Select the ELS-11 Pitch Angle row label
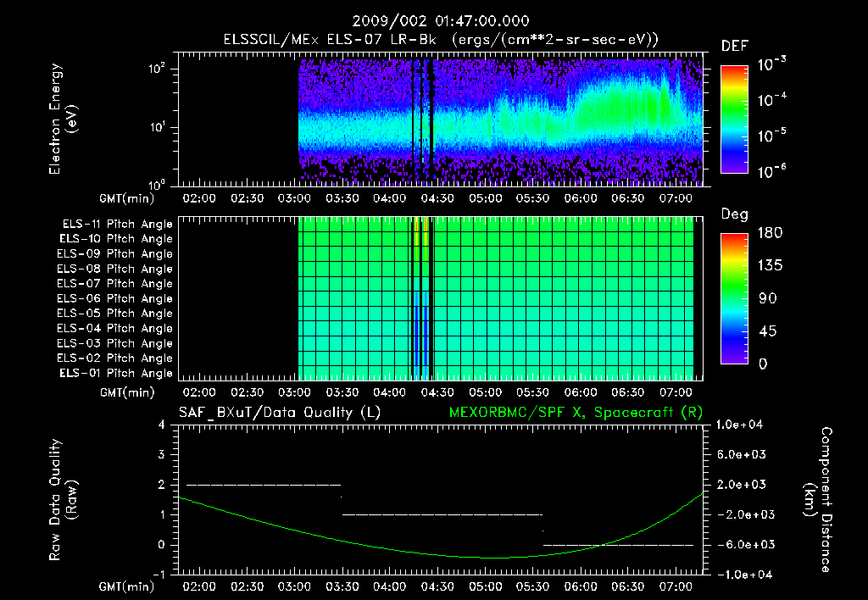The width and height of the screenshot is (868, 600). (x=117, y=225)
